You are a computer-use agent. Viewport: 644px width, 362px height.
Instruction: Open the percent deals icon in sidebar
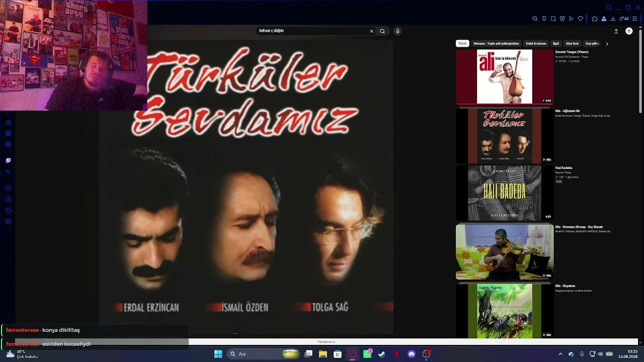[8, 172]
